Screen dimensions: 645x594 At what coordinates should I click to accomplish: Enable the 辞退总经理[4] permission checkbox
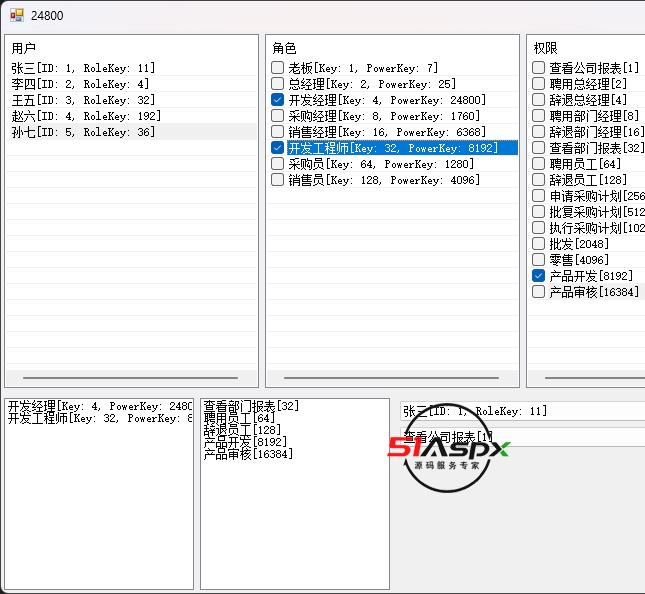pos(538,100)
